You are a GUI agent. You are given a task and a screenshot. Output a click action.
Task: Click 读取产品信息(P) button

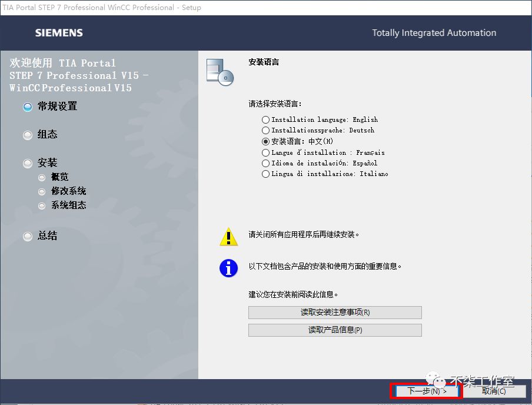click(x=335, y=330)
